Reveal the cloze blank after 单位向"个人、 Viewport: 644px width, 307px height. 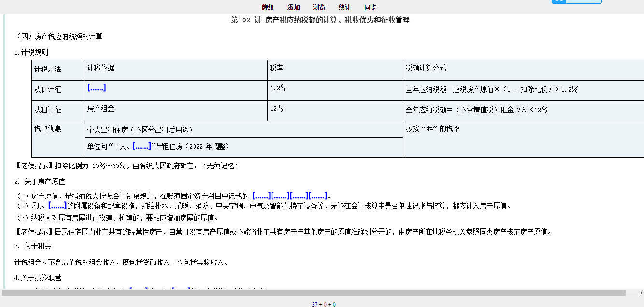tap(142, 146)
